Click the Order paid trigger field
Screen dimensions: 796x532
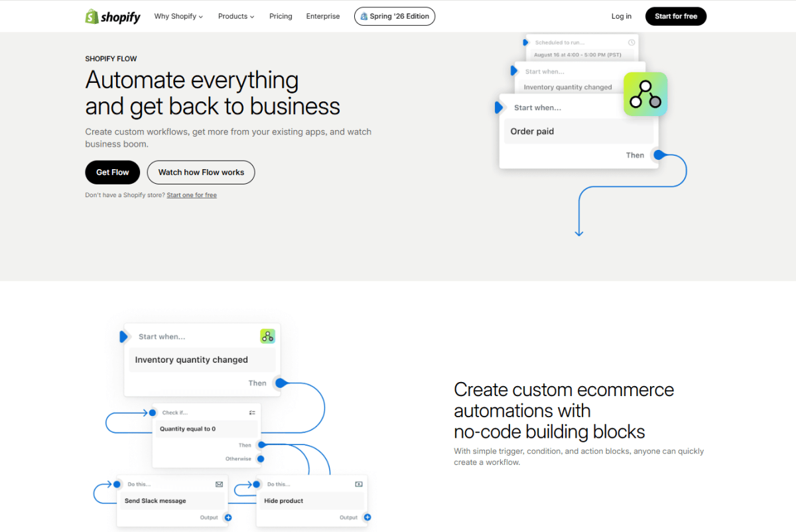(x=578, y=131)
